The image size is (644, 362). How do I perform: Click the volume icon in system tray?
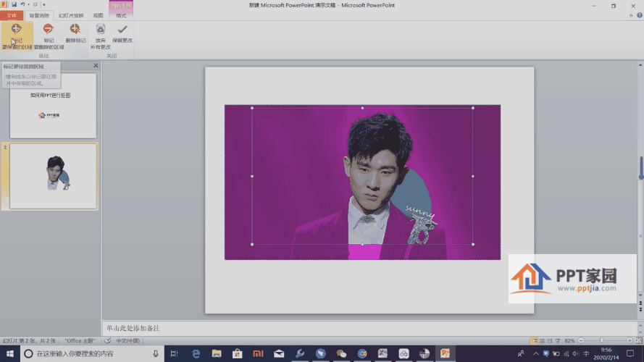coord(576,353)
